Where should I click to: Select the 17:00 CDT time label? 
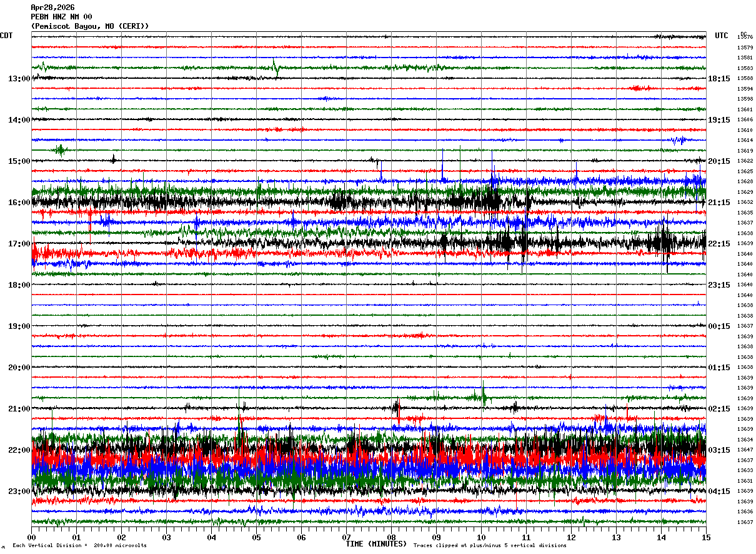(x=19, y=244)
